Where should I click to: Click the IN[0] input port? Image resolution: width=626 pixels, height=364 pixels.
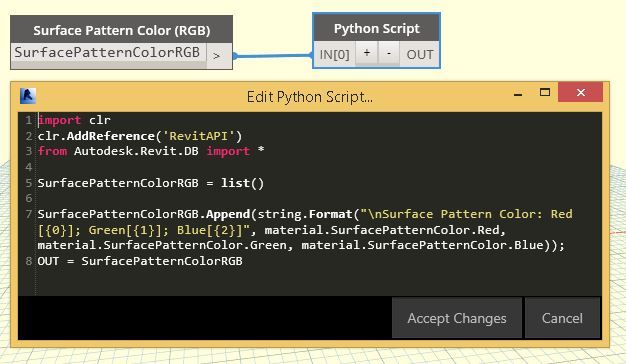click(x=334, y=54)
